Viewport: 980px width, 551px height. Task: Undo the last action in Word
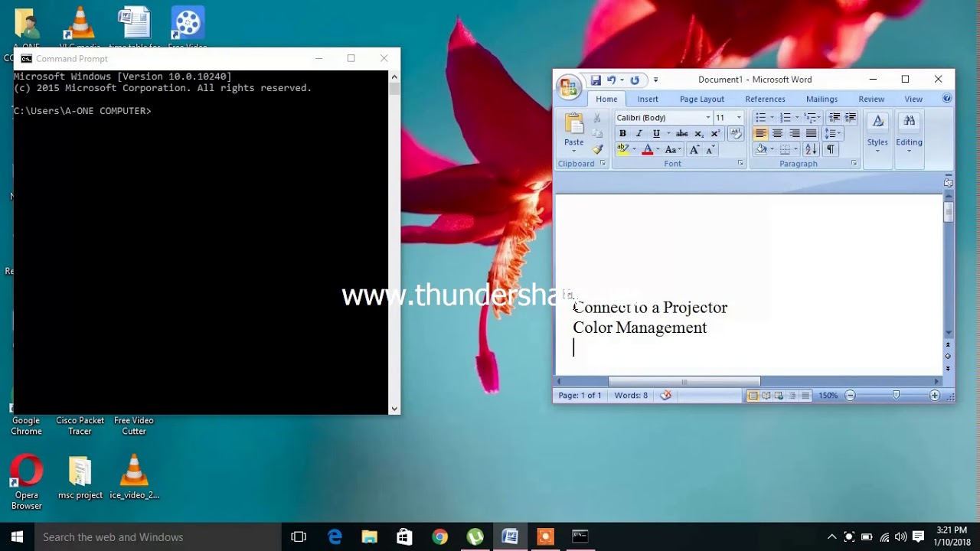(611, 80)
